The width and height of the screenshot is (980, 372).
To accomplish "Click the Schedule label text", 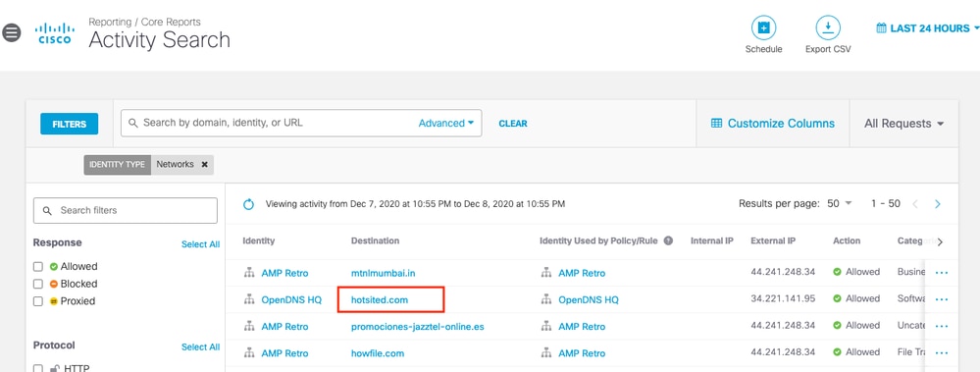I will click(x=763, y=49).
